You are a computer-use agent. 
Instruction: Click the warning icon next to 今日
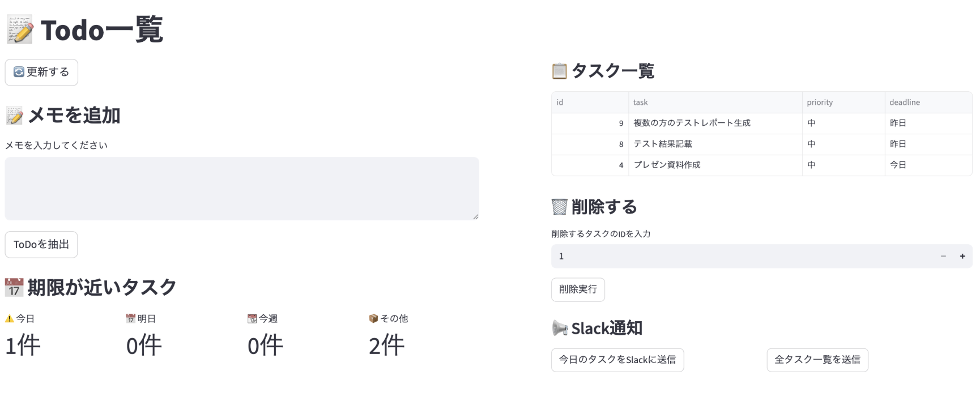[x=9, y=319]
